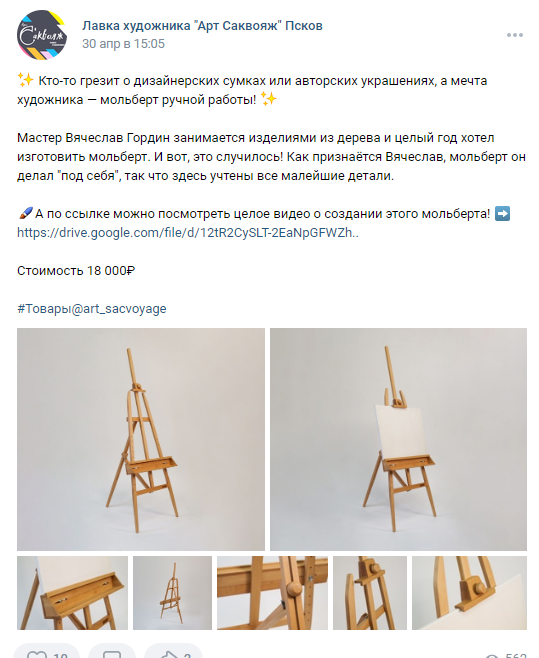Open the tray close-up thumbnail
539x658 pixels.
pos(72,593)
